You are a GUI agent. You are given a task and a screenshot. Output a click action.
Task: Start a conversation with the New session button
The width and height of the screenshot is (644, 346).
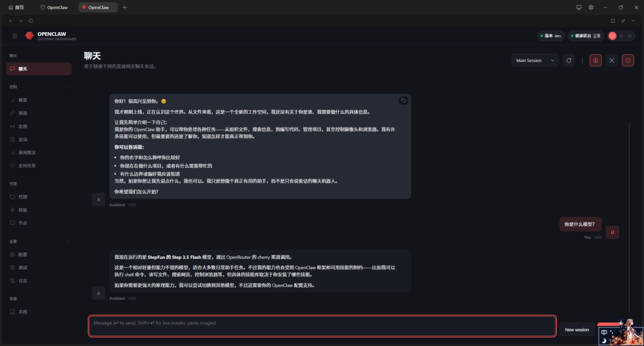(575, 329)
